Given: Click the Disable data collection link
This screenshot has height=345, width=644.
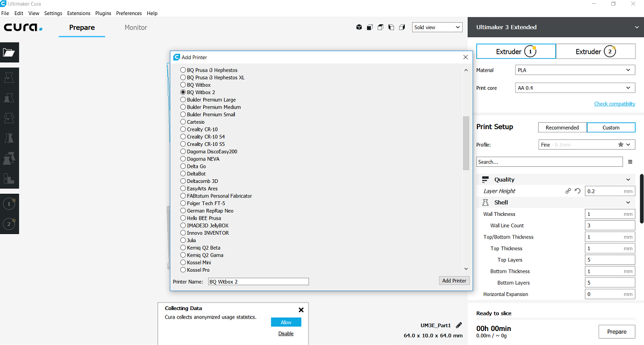Looking at the screenshot, I should click(x=286, y=334).
